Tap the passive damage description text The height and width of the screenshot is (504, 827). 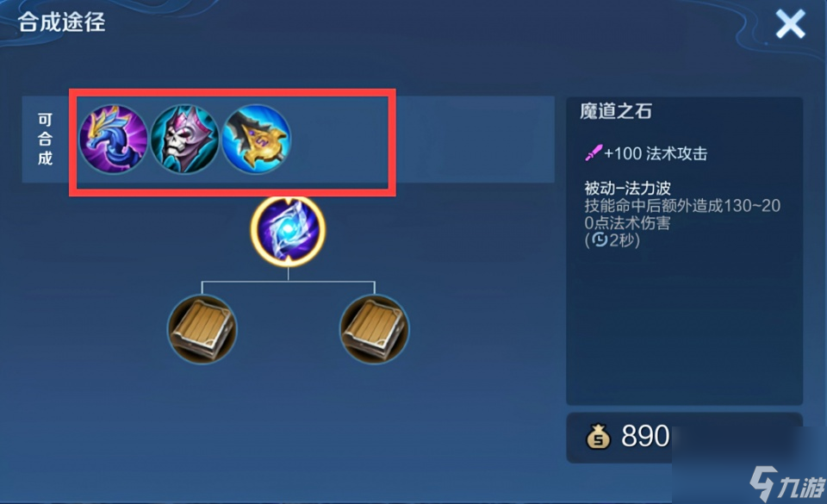[x=682, y=214]
